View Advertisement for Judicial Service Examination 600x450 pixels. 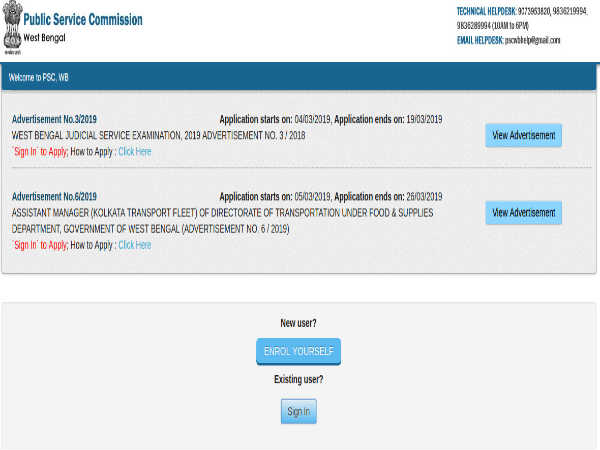click(x=523, y=135)
